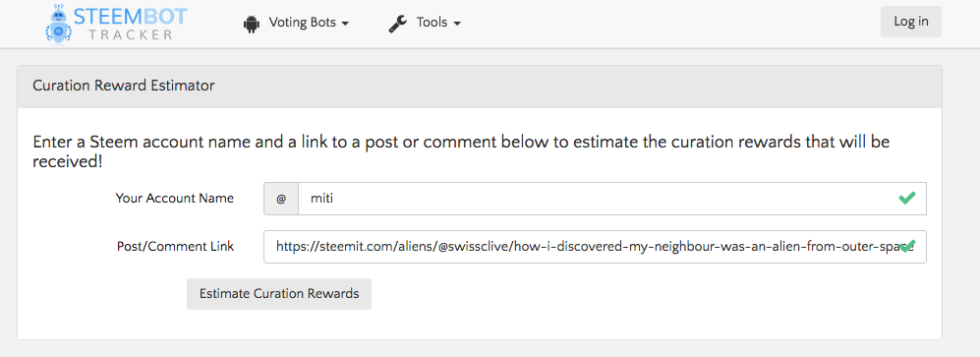The height and width of the screenshot is (357, 980).
Task: Open the Voting Bots dropdown menu
Action: [x=296, y=24]
